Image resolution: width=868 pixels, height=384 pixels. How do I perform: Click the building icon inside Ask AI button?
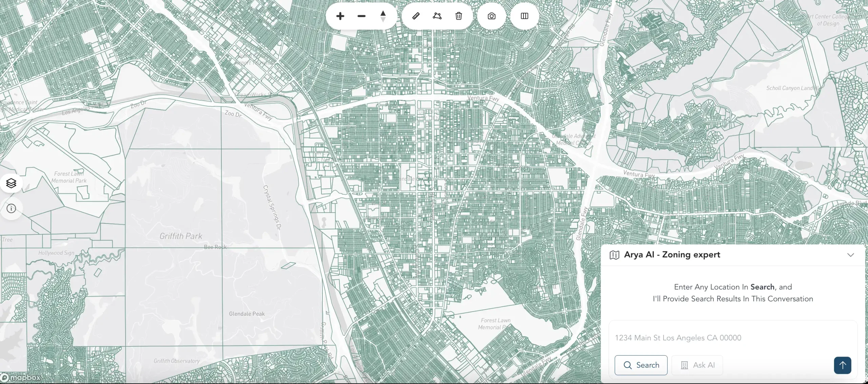coord(684,365)
